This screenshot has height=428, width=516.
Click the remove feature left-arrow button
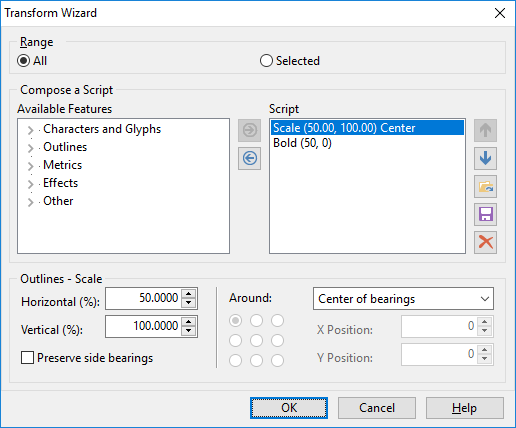[249, 158]
